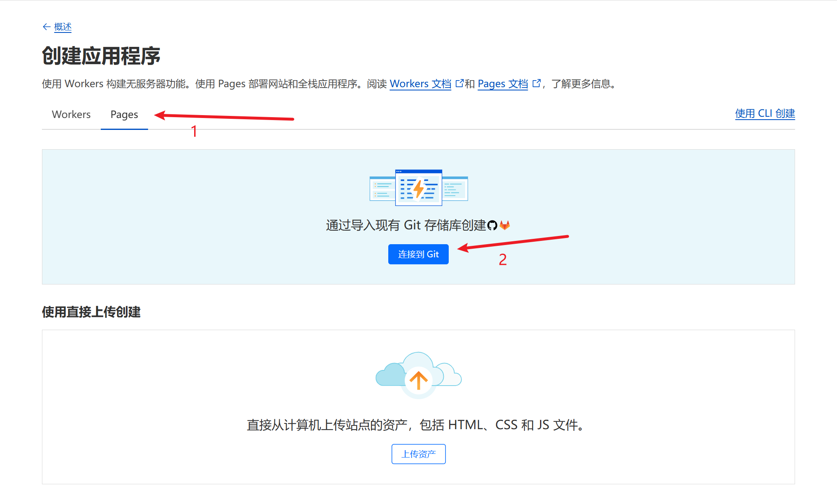The width and height of the screenshot is (837, 504).
Task: Click external link icon after Pages 文档
Action: tap(536, 83)
